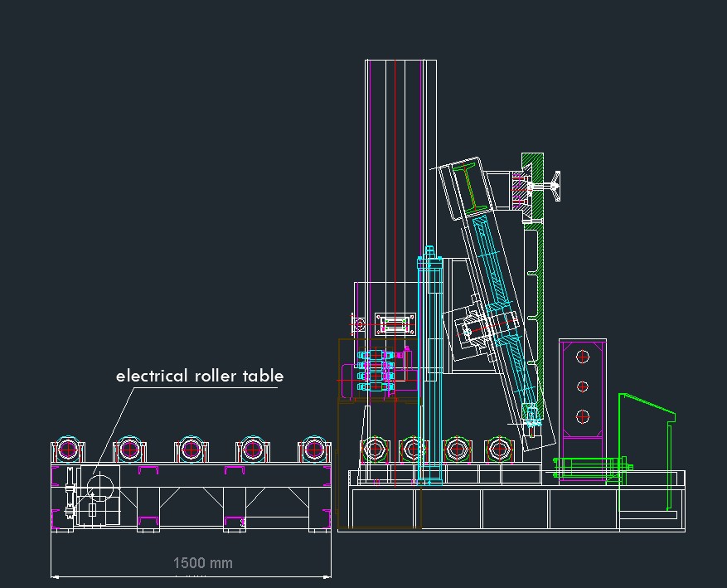
Task: Select the middle roller of the left roller table
Action: click(x=191, y=450)
